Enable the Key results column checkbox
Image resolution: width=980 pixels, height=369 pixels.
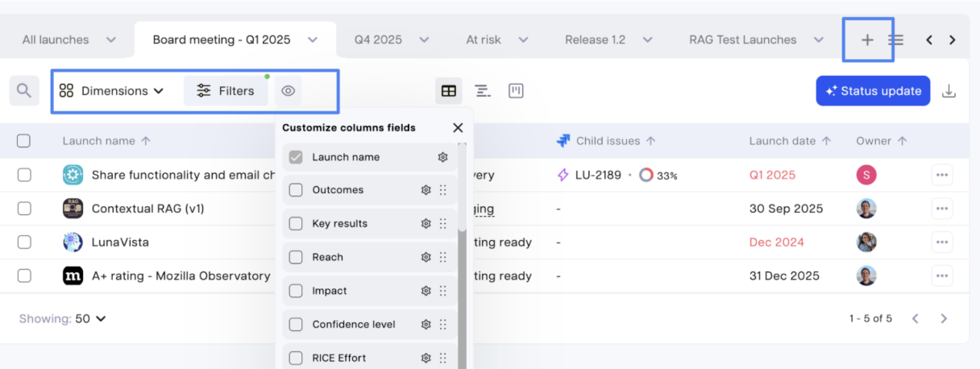(x=296, y=224)
